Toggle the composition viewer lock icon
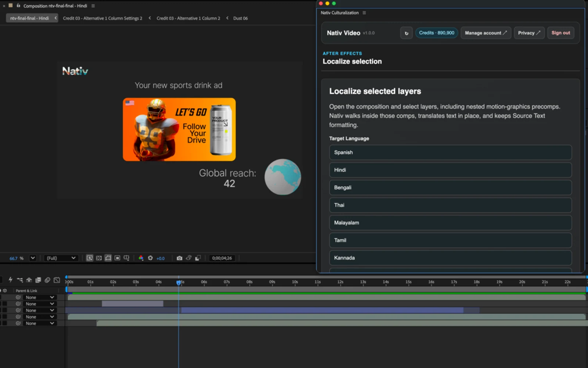The height and width of the screenshot is (368, 588). (18, 6)
